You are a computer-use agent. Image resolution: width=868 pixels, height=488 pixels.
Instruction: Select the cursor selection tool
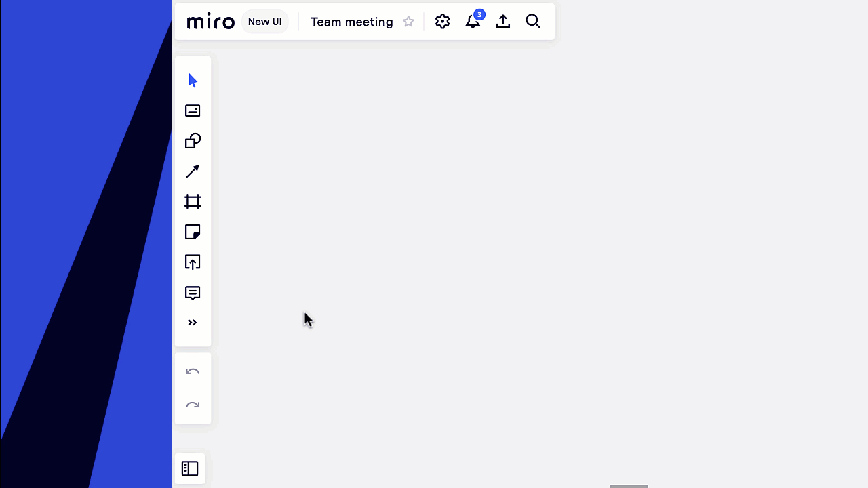click(193, 81)
